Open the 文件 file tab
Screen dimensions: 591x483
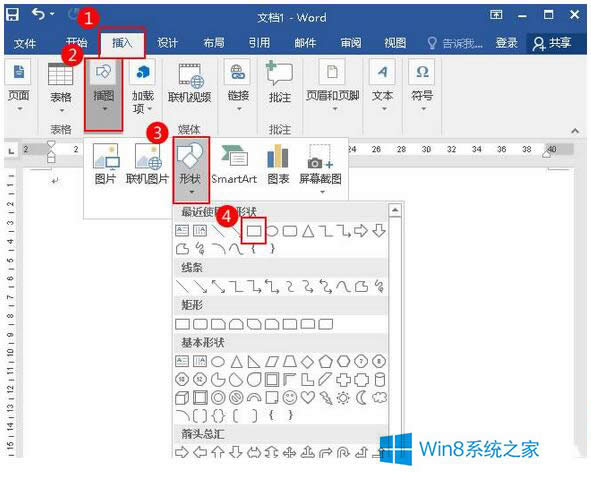(x=24, y=43)
